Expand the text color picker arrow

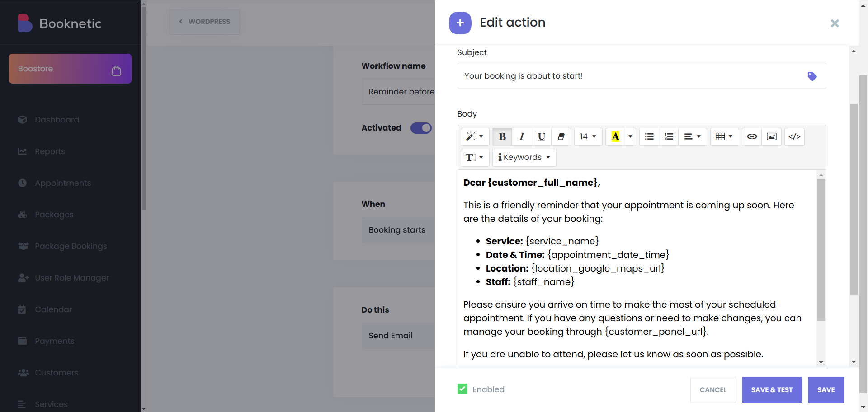click(x=630, y=136)
